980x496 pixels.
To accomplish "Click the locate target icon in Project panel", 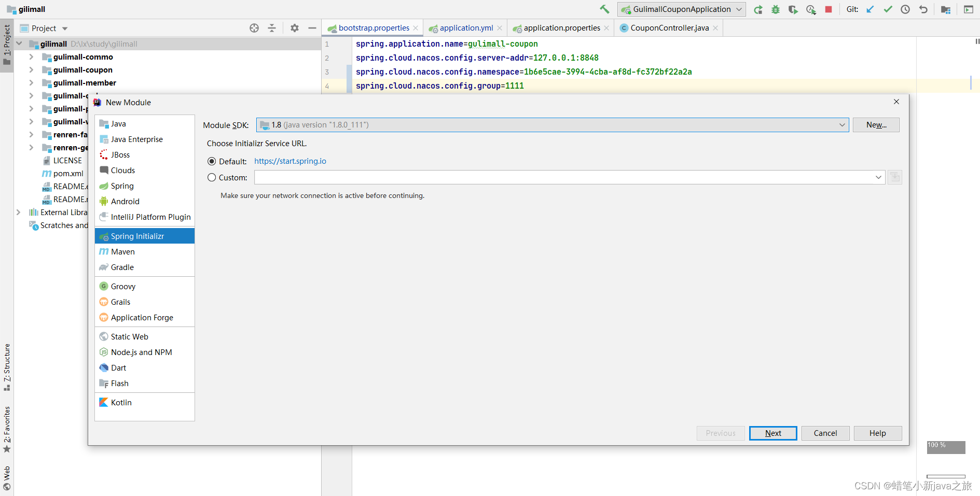I will 254,28.
